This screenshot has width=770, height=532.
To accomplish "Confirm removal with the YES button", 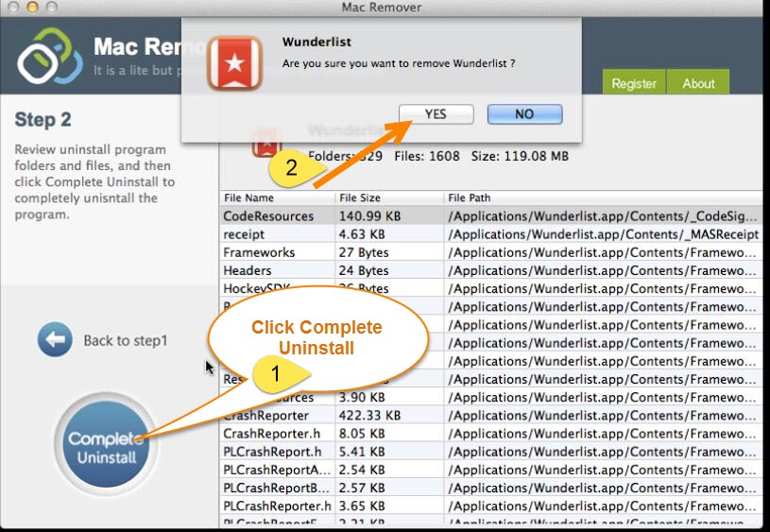I will click(436, 114).
